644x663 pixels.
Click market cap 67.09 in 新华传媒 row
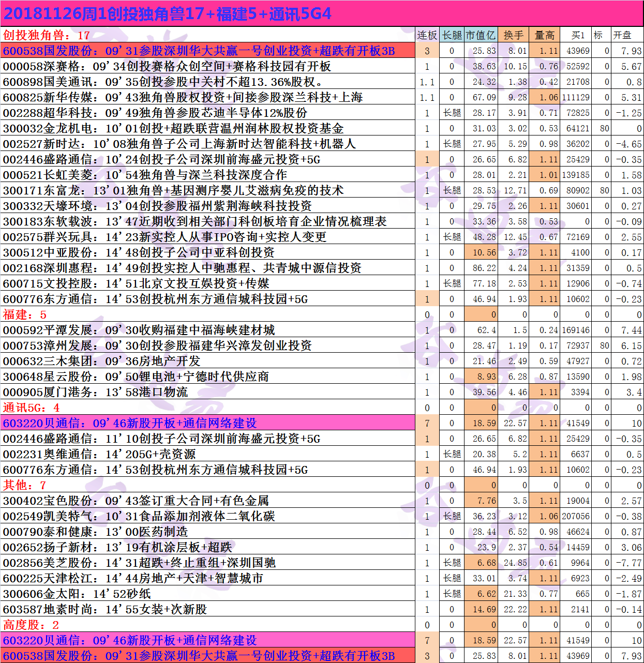pyautogui.click(x=481, y=97)
